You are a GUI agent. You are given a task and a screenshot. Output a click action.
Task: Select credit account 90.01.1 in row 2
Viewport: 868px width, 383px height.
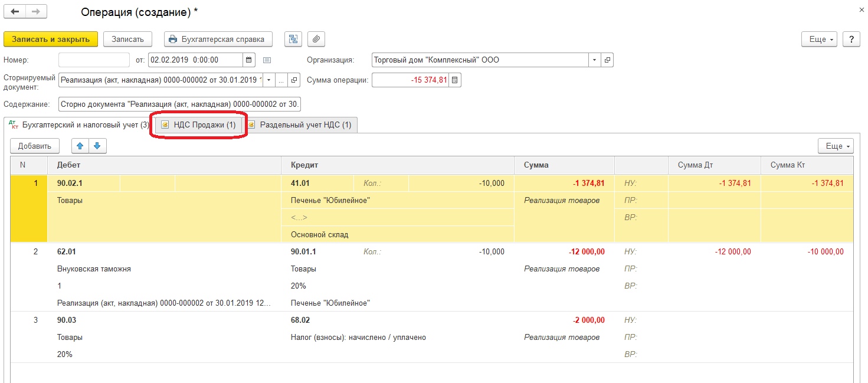(303, 252)
